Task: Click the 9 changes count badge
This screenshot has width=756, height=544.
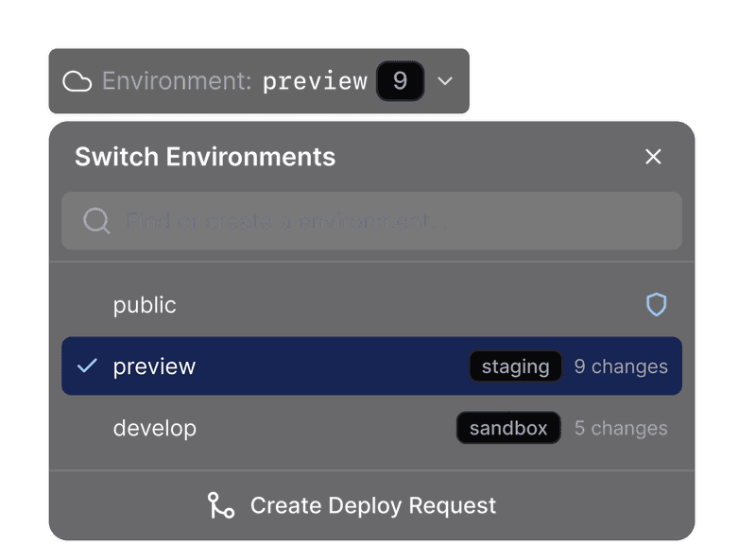Action: (400, 81)
